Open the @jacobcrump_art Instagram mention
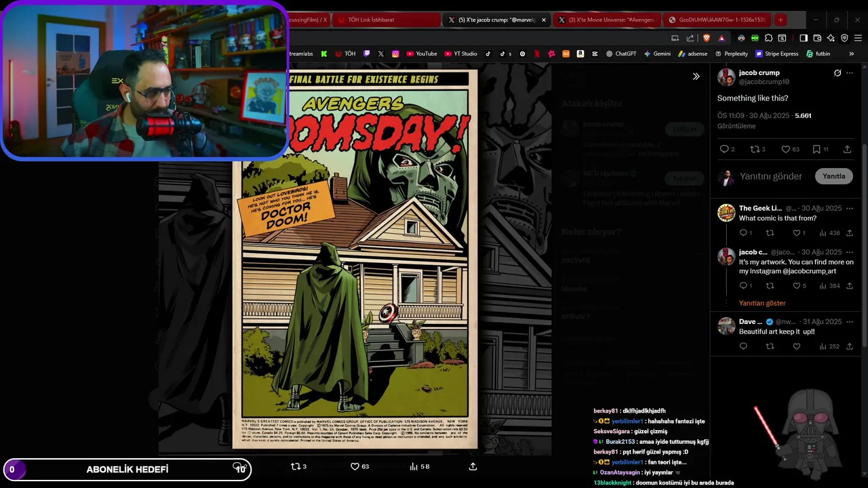 click(809, 271)
